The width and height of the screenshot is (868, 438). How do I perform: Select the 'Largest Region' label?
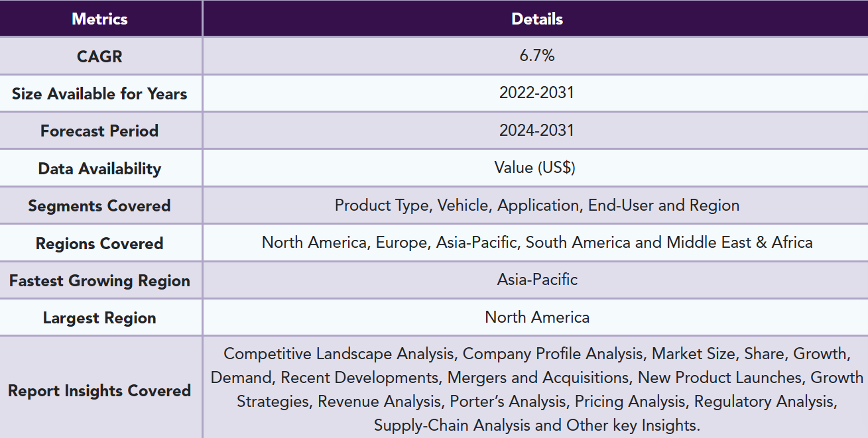click(x=99, y=318)
